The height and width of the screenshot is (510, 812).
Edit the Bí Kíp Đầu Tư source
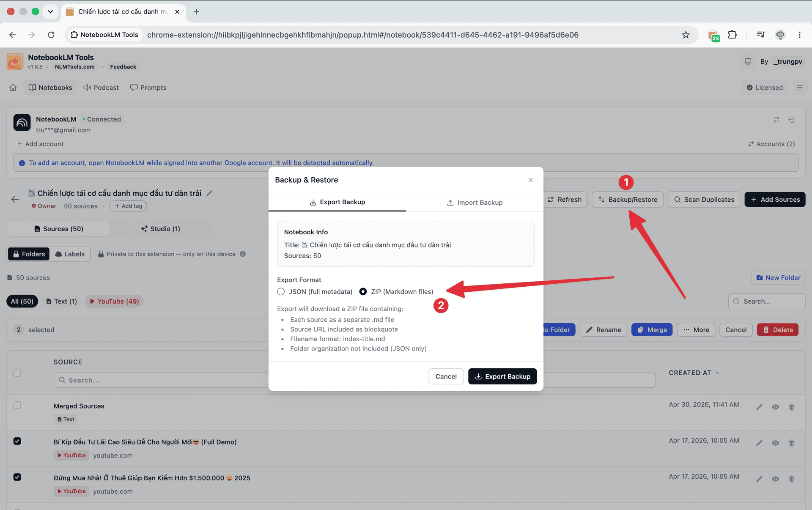760,443
